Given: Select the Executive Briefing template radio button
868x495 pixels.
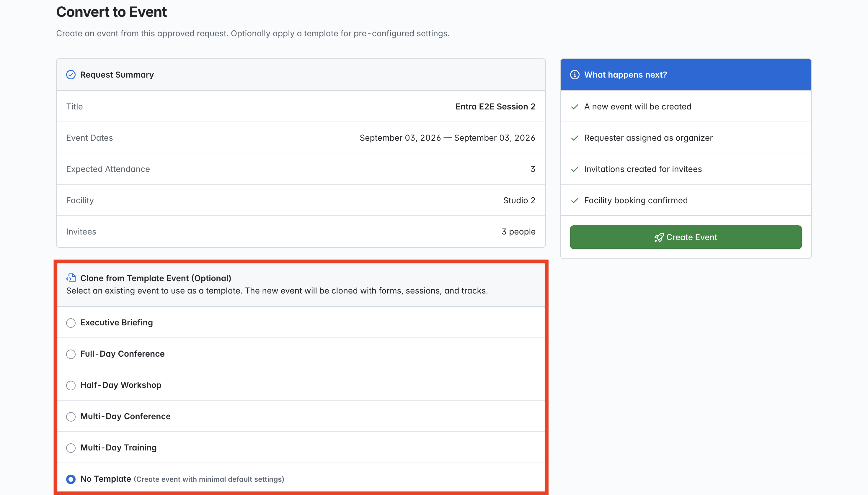Looking at the screenshot, I should (x=71, y=323).
